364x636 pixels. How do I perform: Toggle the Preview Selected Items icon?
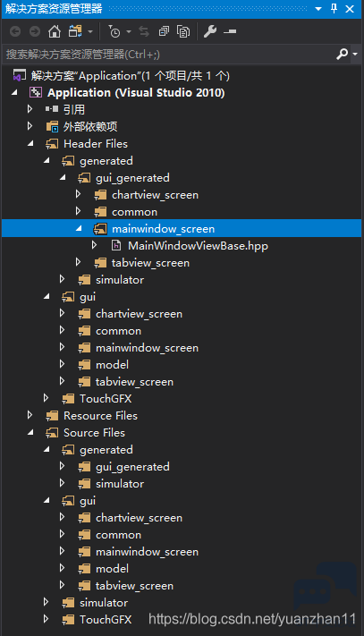coord(230,31)
